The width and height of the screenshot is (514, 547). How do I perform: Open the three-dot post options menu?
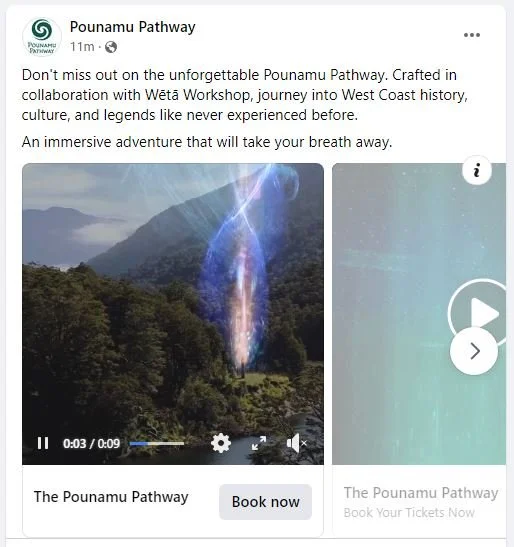coord(472,35)
